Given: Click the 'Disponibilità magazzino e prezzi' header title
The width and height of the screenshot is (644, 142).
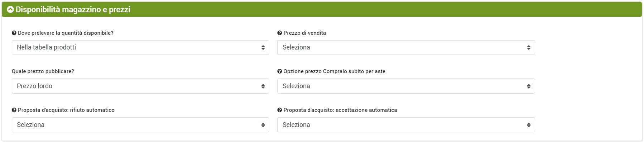Looking at the screenshot, I should (x=73, y=10).
